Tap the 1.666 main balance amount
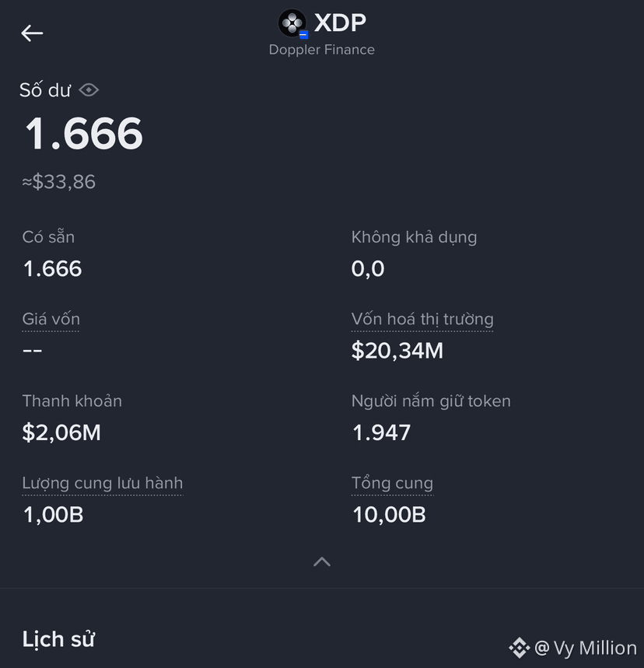This screenshot has width=644, height=668. [x=83, y=134]
